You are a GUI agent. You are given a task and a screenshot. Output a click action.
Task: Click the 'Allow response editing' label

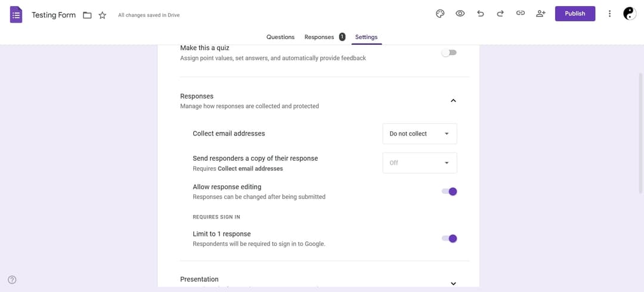point(227,187)
